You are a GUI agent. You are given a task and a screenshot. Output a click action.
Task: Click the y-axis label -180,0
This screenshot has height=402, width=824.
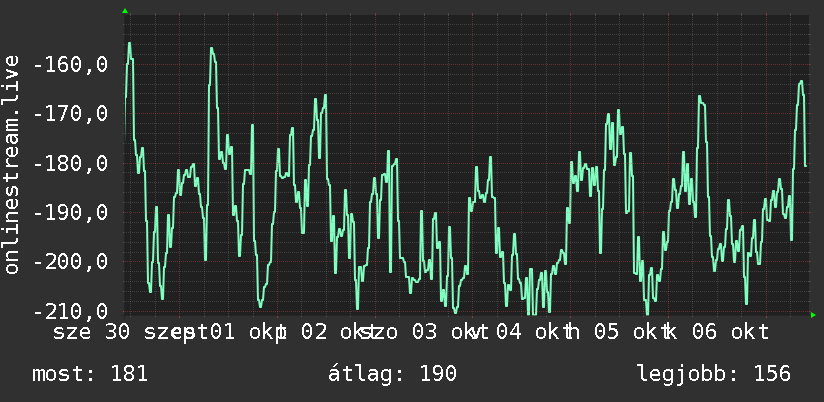70,163
